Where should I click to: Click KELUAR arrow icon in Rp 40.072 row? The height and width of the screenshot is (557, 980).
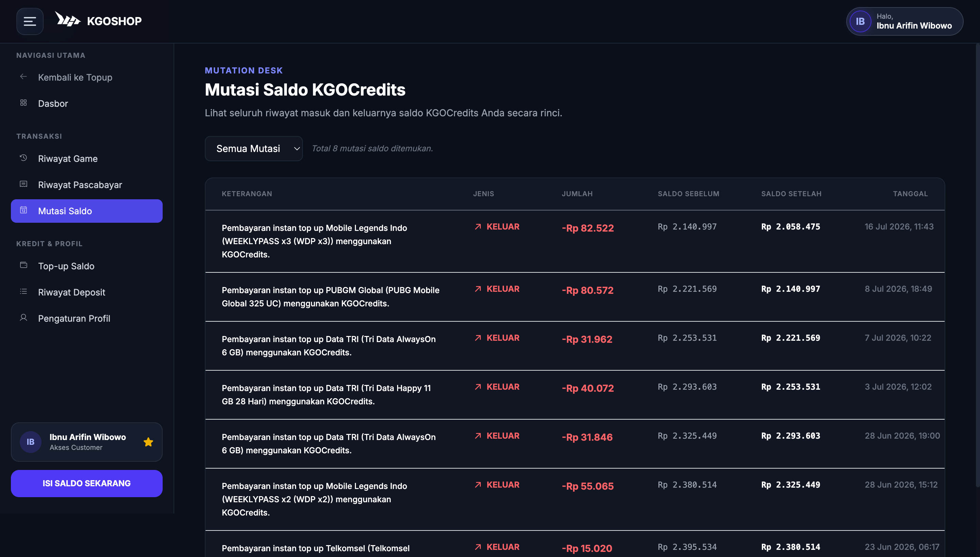(x=478, y=387)
